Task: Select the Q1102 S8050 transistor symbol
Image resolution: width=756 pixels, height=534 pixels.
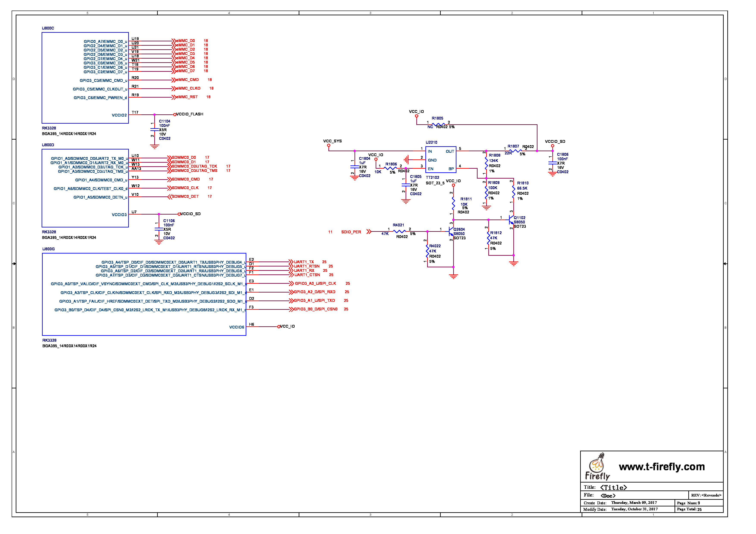Action: (511, 220)
